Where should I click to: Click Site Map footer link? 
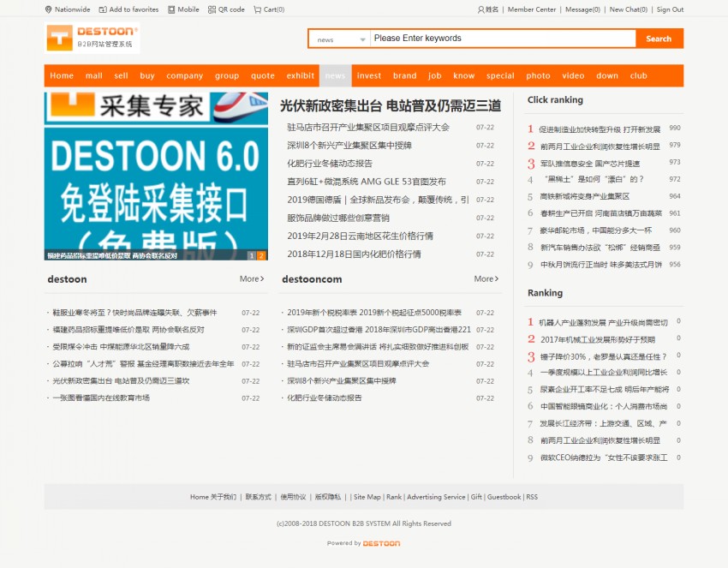367,497
